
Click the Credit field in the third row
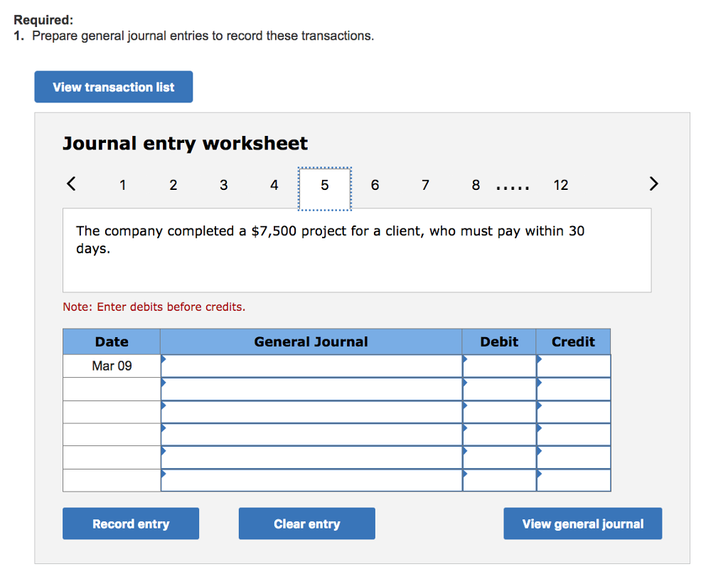pos(574,412)
